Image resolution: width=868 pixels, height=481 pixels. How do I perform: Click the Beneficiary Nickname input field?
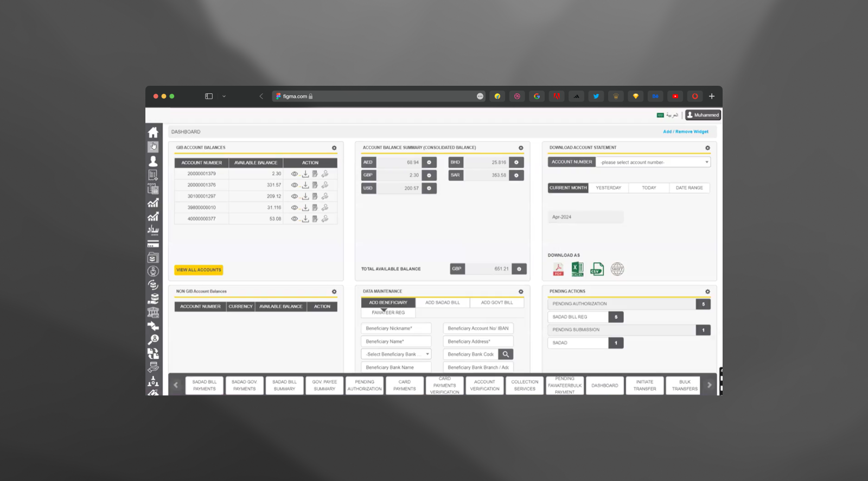(x=396, y=328)
